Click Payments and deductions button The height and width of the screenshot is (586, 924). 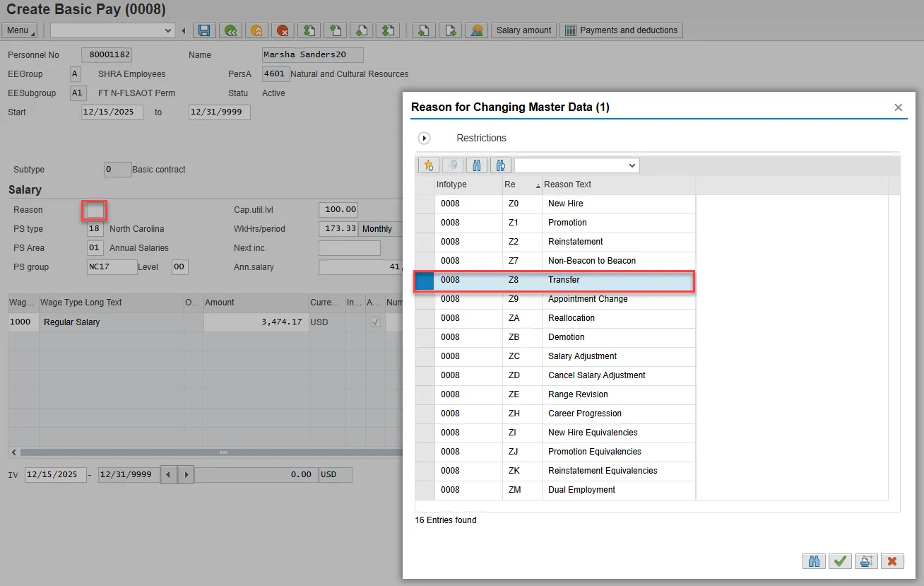click(x=621, y=30)
